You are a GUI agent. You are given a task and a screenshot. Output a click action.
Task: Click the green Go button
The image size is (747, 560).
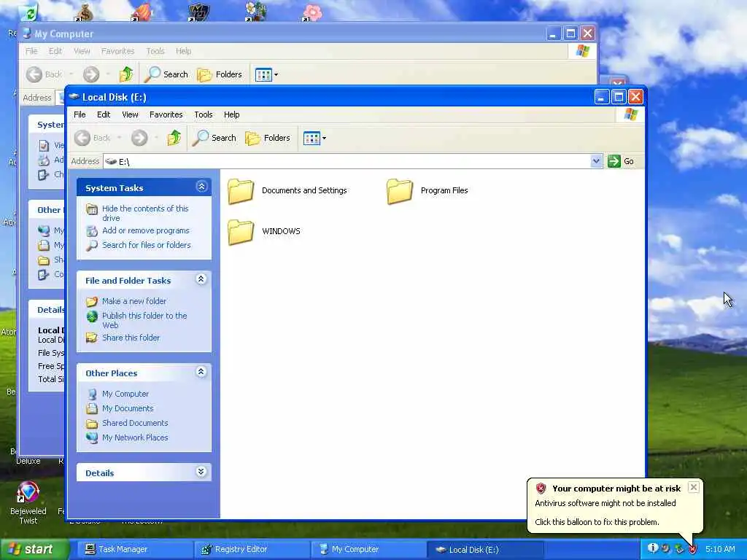(x=621, y=161)
